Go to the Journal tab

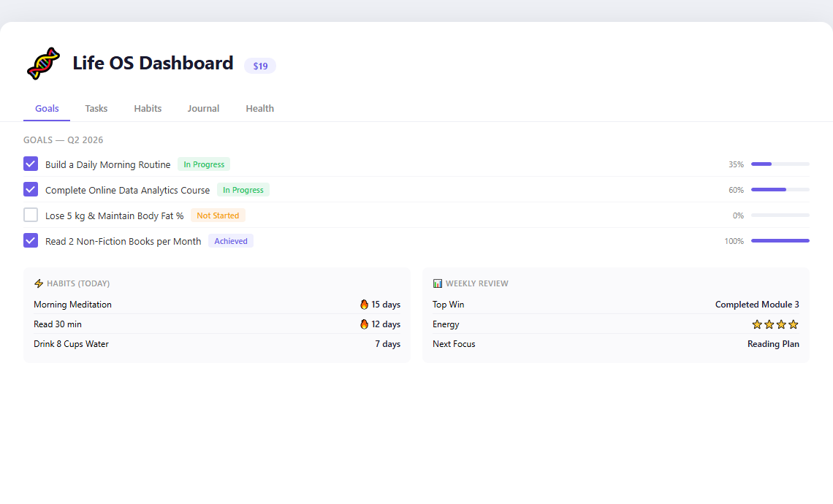coord(203,108)
